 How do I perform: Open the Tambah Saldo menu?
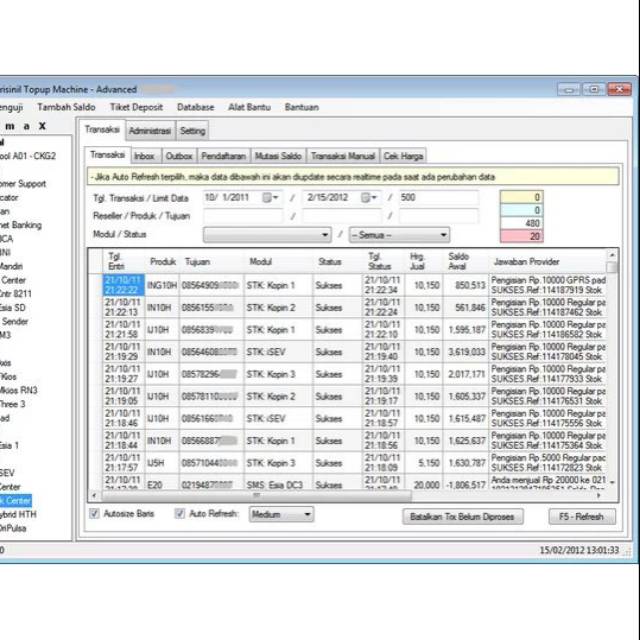point(66,107)
